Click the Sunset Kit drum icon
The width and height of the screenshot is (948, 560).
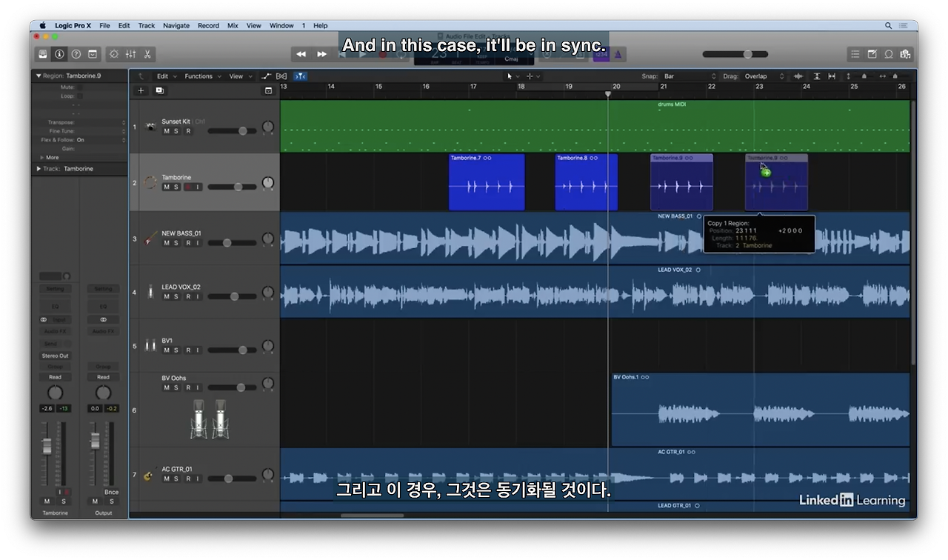click(x=150, y=127)
